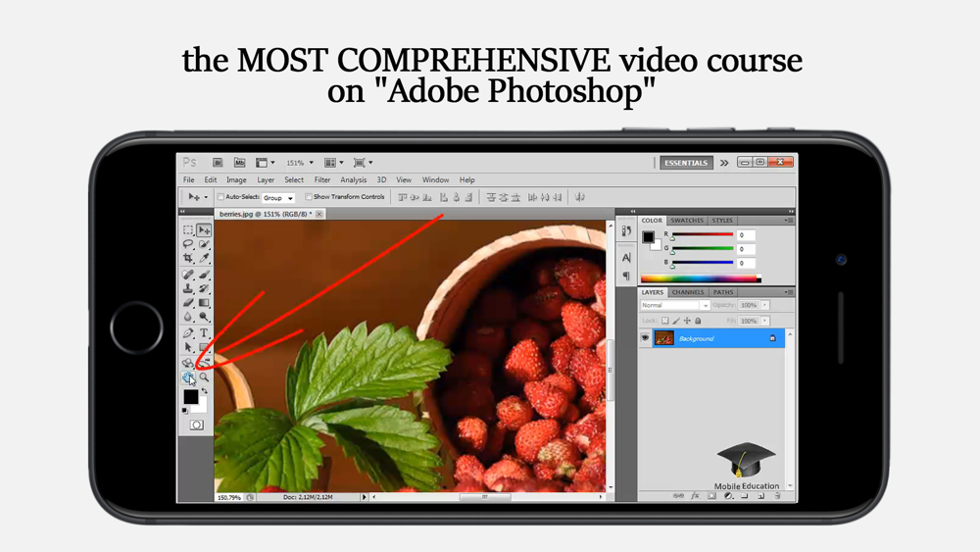Image resolution: width=980 pixels, height=552 pixels.
Task: Switch to the Channels tab
Action: [688, 292]
